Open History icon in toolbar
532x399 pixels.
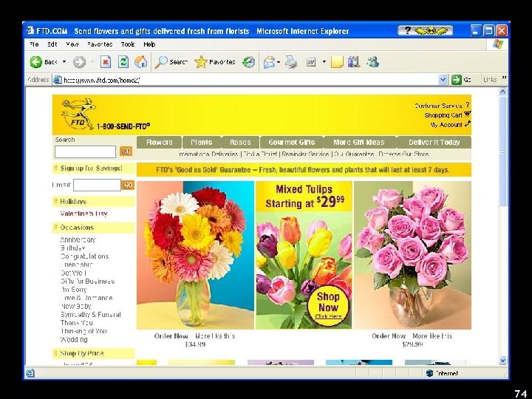pos(248,62)
